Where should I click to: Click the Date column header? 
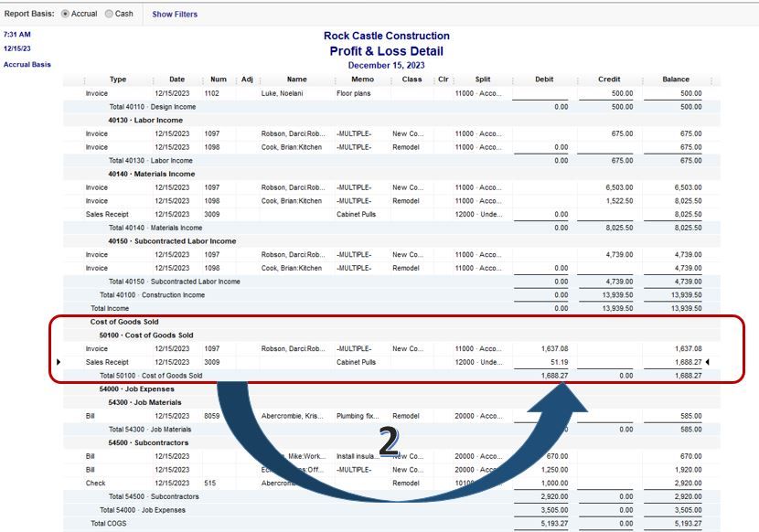[176, 80]
